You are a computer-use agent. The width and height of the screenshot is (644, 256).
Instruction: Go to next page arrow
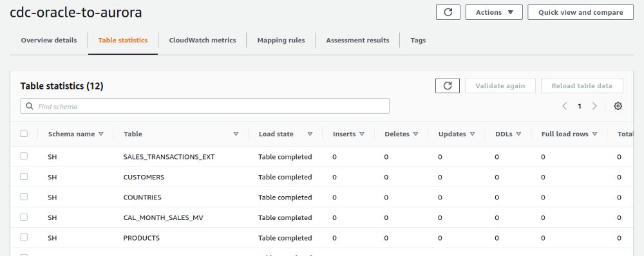tap(594, 106)
